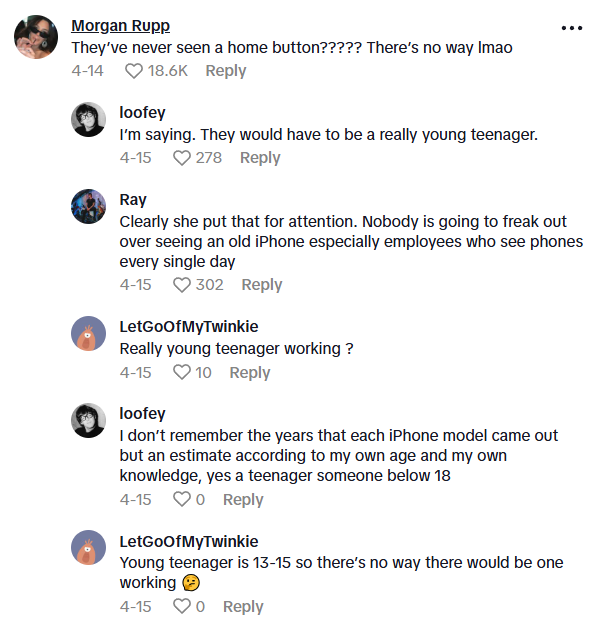610x627 pixels.
Task: Reply to loofey's comment about being below 18
Action: tap(243, 500)
